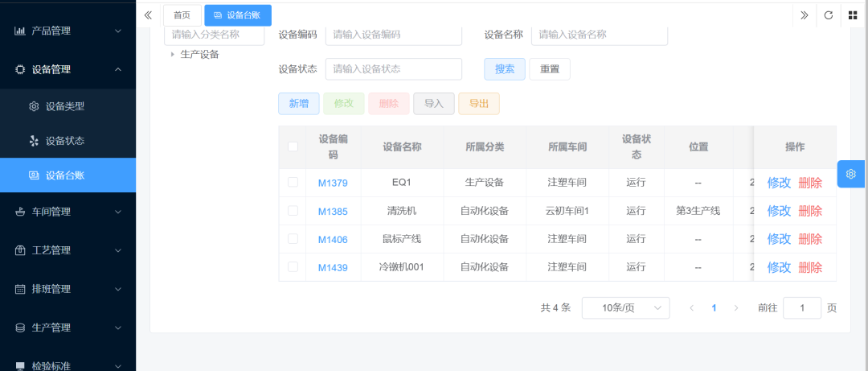Select the checkbox for M1406 row

point(293,239)
